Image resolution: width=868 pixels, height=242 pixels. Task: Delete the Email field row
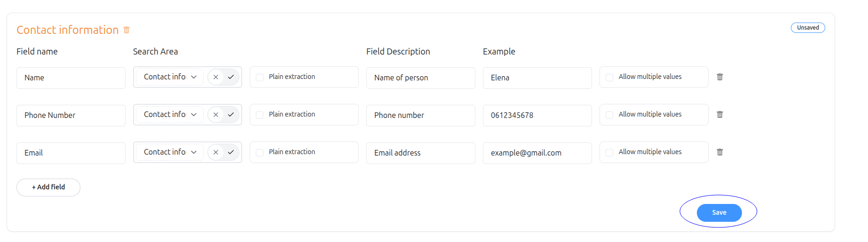719,152
